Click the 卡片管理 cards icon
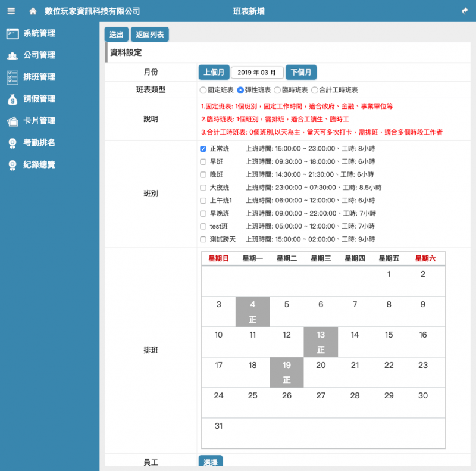 pyautogui.click(x=12, y=121)
